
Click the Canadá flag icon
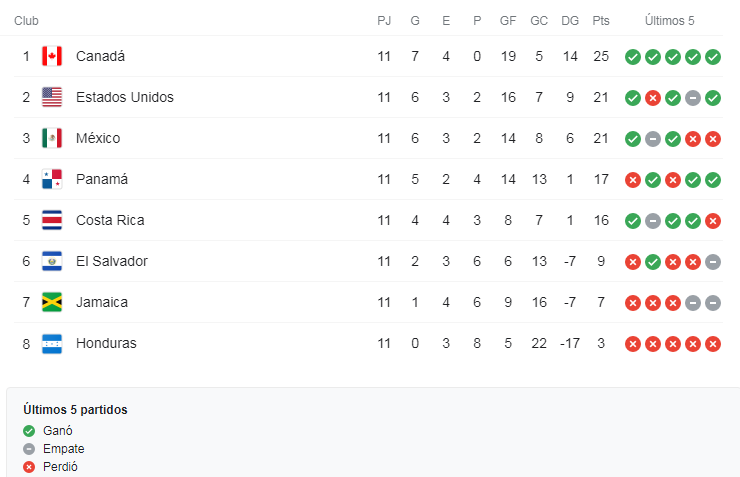click(x=52, y=56)
